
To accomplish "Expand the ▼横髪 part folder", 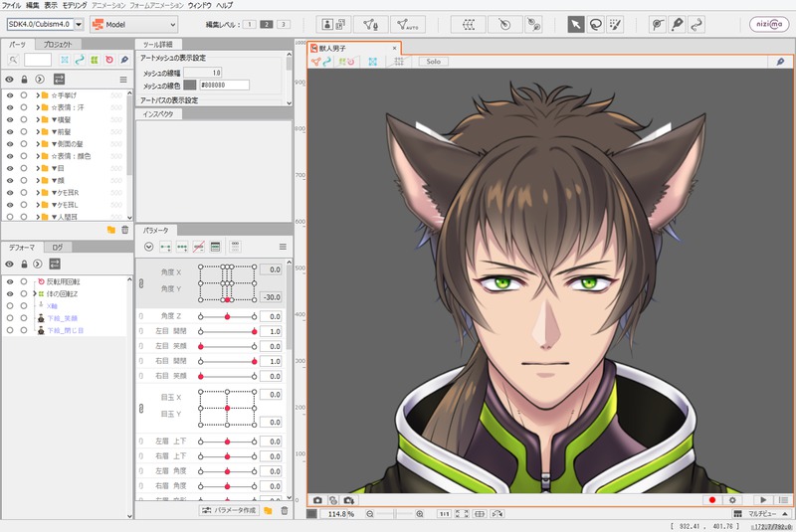I will tap(38, 119).
